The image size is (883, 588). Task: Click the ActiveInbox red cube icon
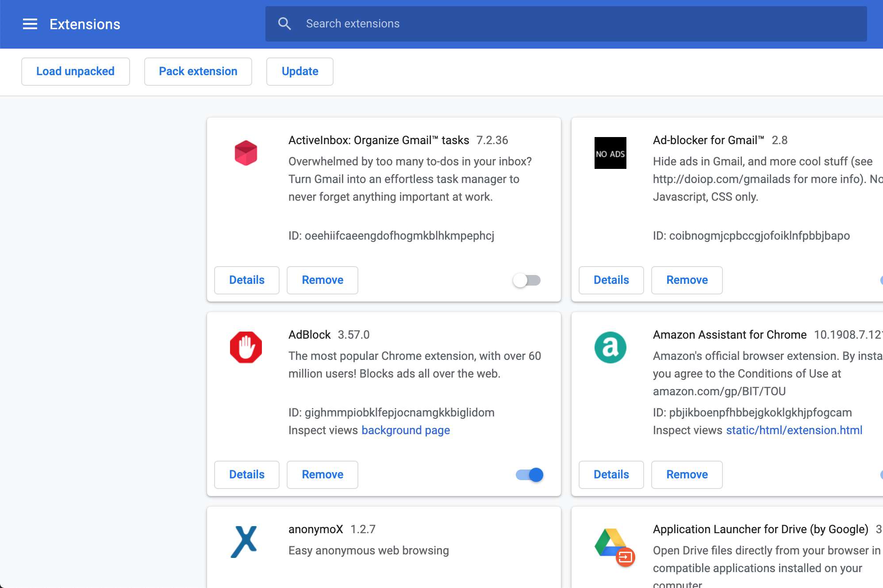click(x=246, y=153)
